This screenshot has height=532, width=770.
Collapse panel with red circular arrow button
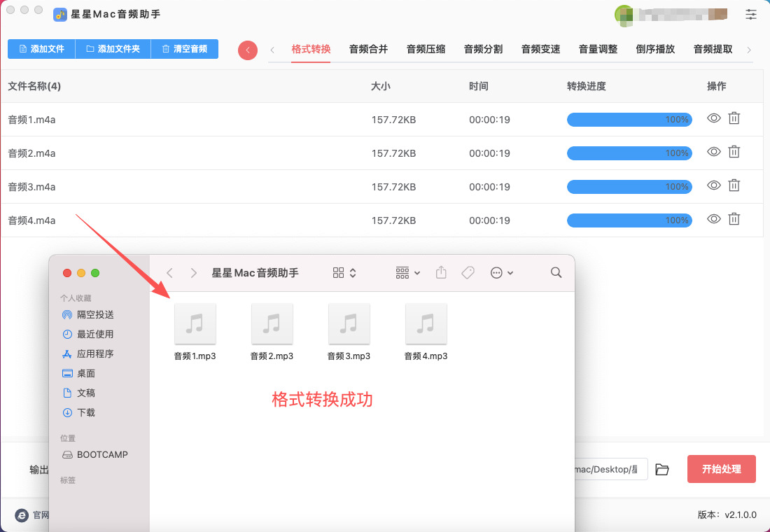point(248,50)
